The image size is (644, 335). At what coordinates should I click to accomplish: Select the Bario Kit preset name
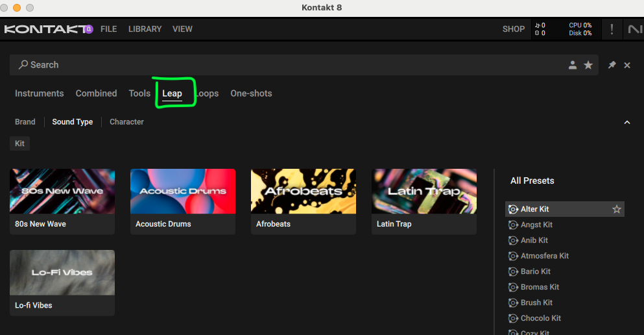click(536, 271)
